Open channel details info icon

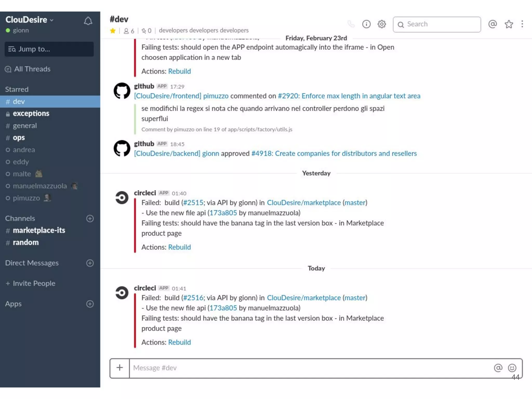[366, 24]
